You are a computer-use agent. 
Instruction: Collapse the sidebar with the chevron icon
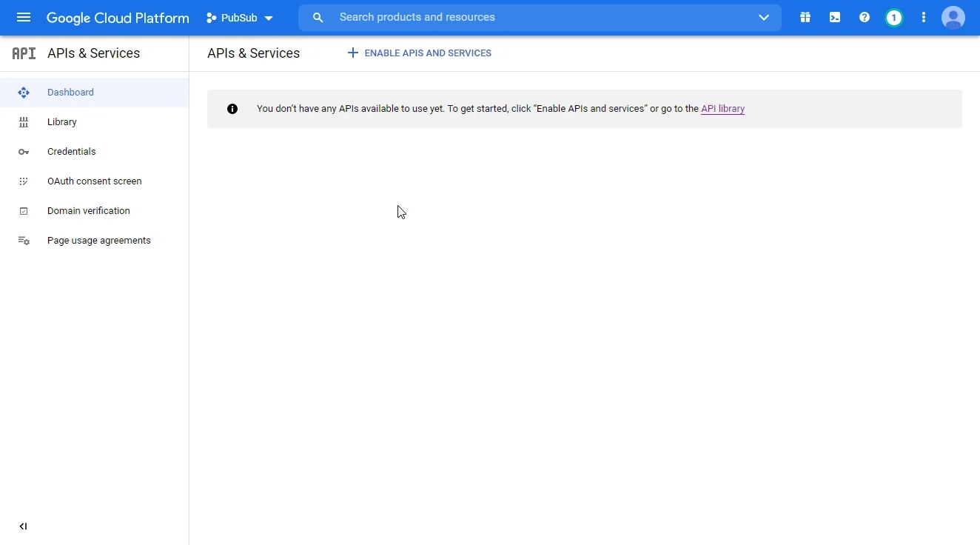[23, 526]
